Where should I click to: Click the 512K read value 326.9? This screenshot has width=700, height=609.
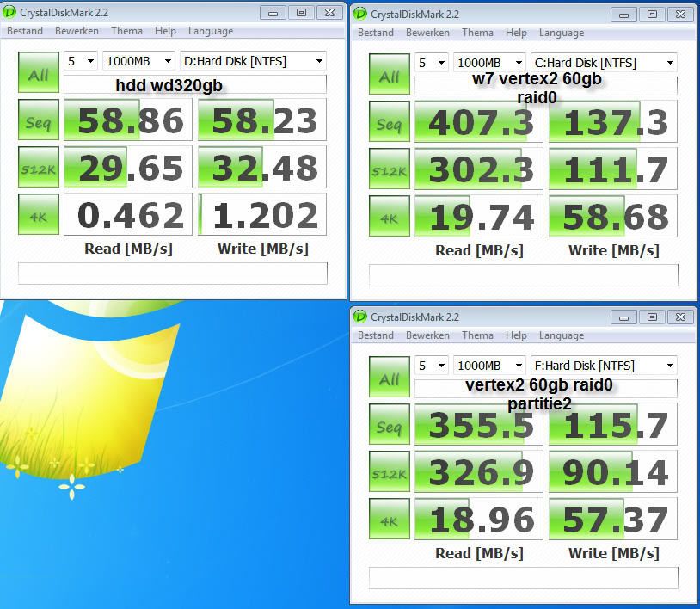(x=479, y=471)
